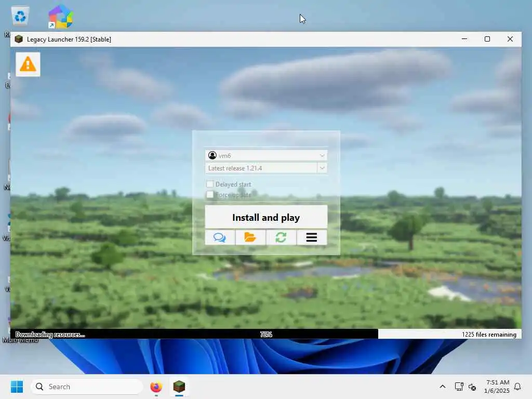Open the notifications bell icon

517,387
